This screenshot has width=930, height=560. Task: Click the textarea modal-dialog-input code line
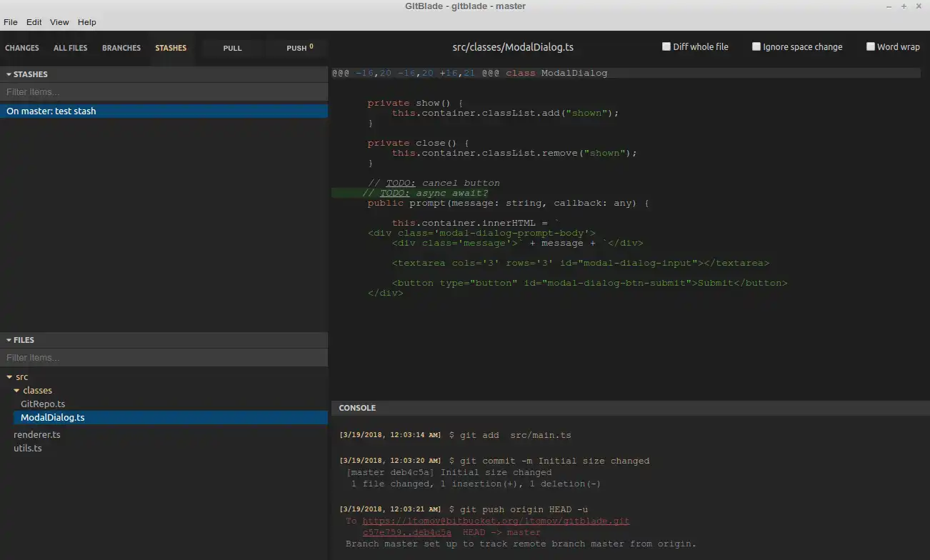tap(581, 263)
